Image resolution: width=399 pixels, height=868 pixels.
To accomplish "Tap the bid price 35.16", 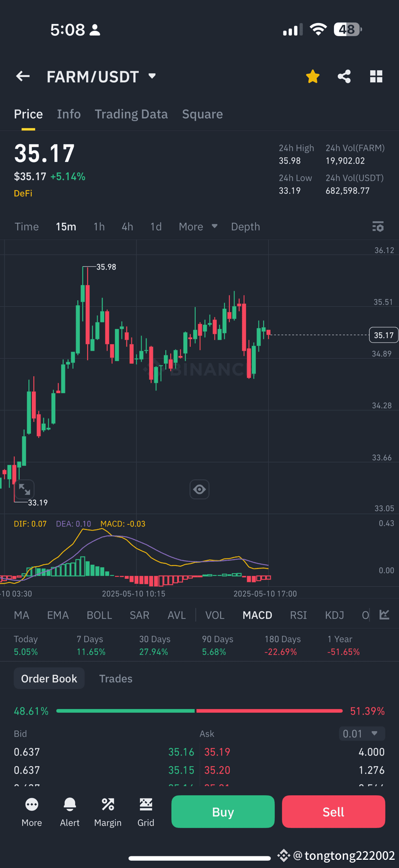I will (x=181, y=752).
